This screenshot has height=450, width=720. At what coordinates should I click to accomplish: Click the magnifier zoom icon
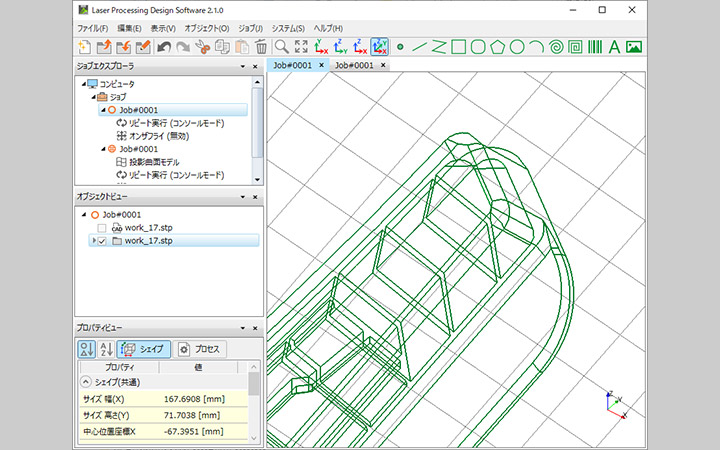click(x=281, y=46)
